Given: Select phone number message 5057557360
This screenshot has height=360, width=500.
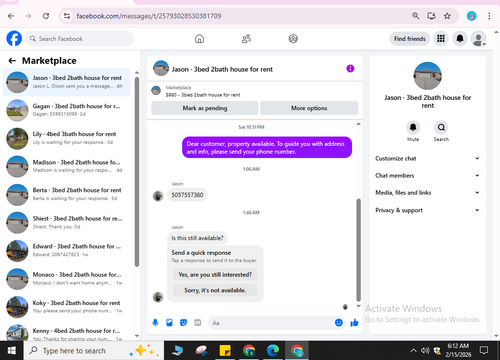Looking at the screenshot, I should pos(187,195).
